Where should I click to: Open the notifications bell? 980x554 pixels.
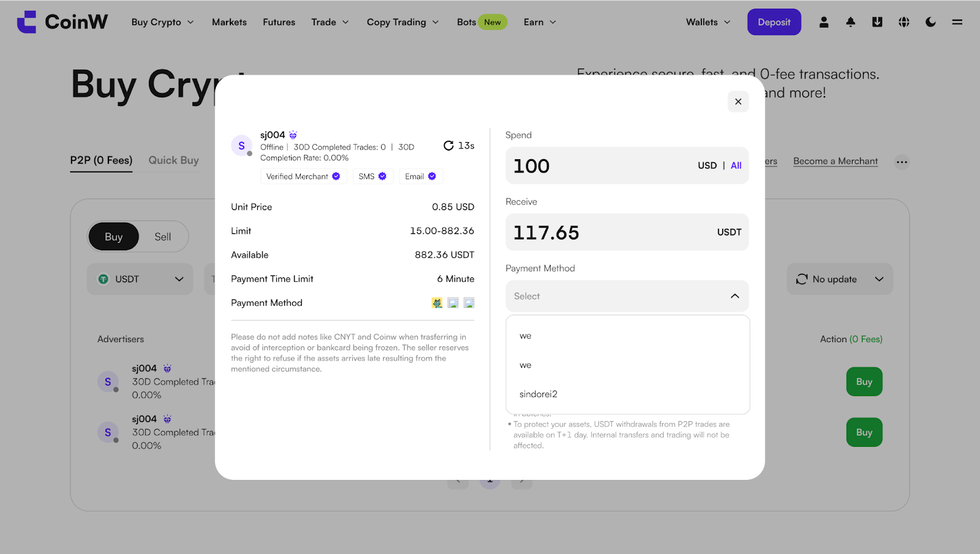tap(851, 22)
